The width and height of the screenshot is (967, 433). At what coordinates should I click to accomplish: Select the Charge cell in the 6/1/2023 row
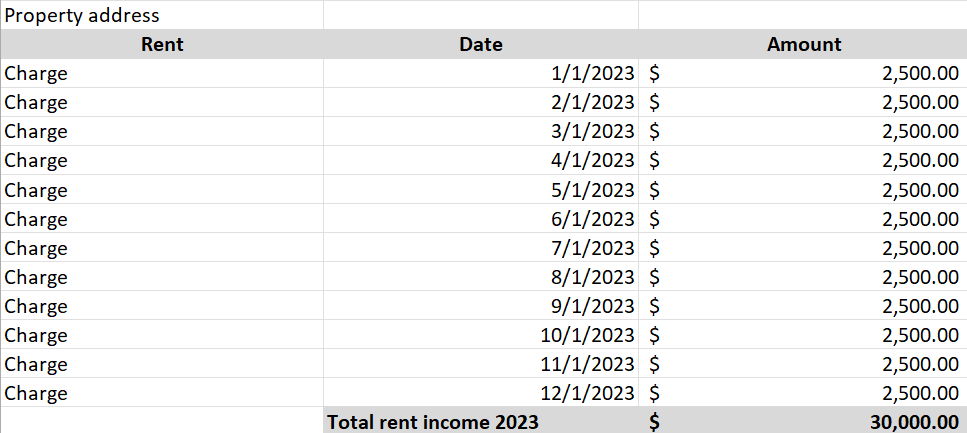(162, 218)
